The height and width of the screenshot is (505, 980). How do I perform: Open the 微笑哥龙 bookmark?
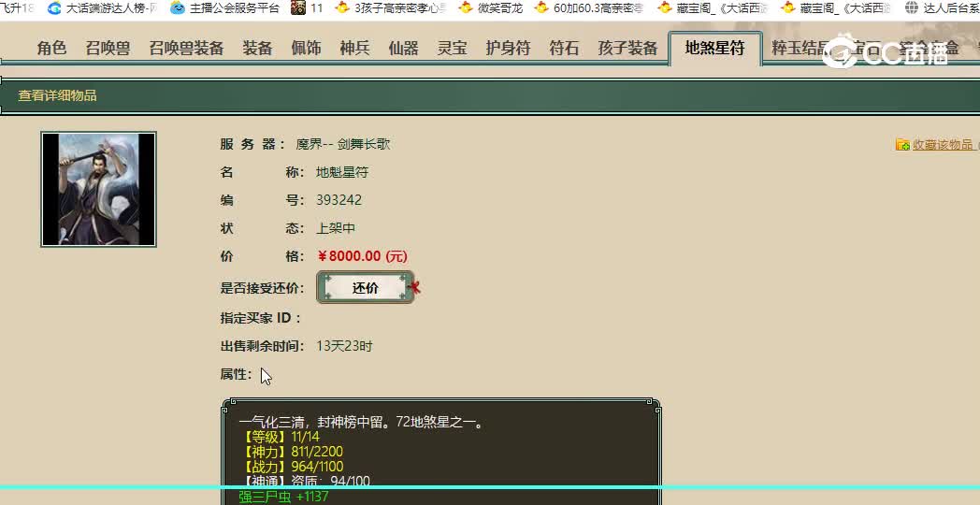point(491,8)
